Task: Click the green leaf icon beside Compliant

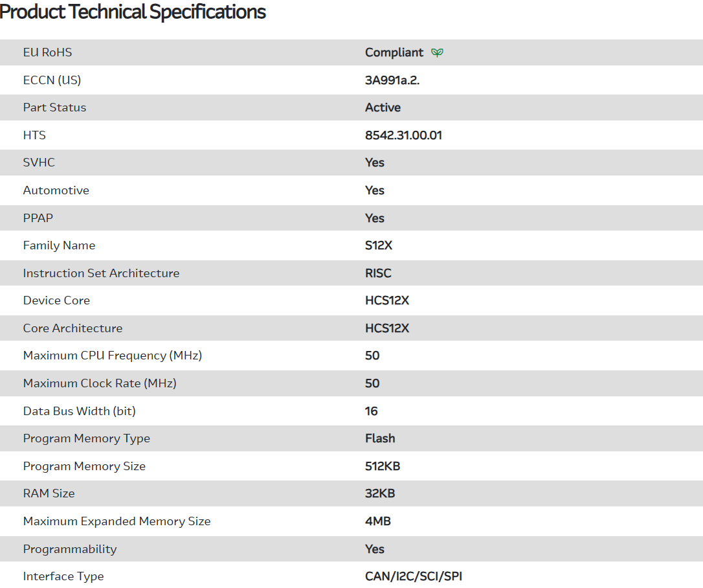Action: coord(438,52)
